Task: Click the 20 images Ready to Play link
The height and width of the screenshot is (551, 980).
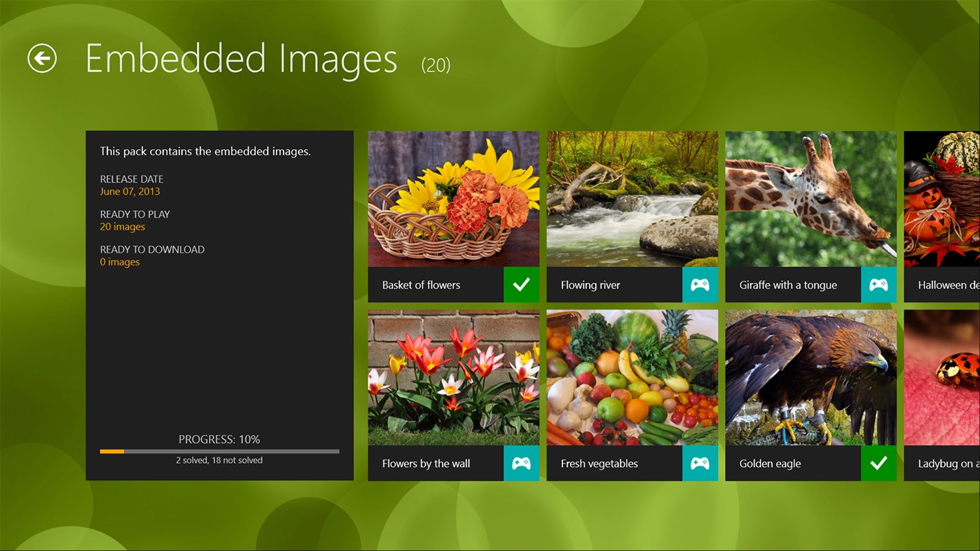Action: pyautogui.click(x=122, y=226)
